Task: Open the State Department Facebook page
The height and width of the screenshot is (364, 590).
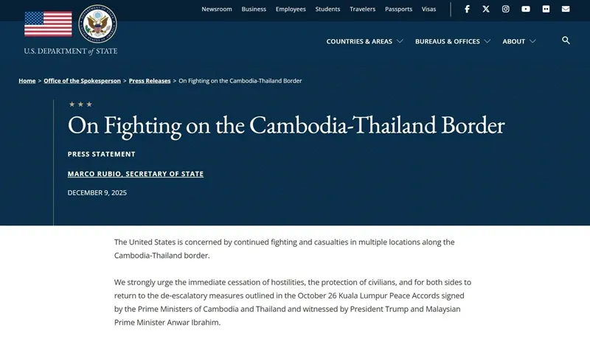Action: pos(467,9)
